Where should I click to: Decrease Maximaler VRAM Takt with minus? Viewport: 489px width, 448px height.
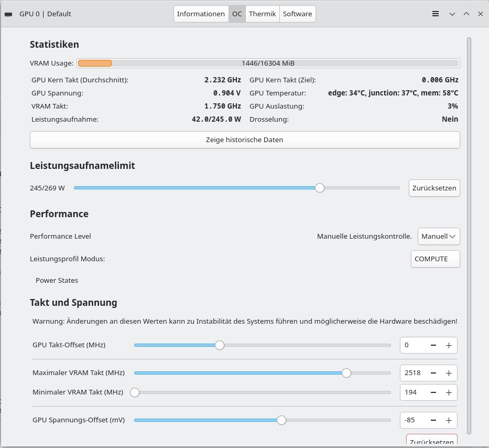pyautogui.click(x=433, y=373)
